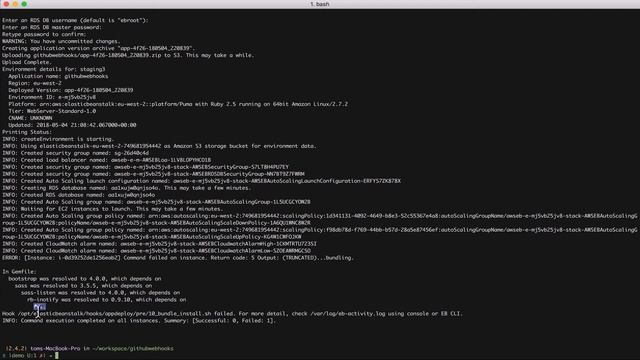Click the 'Hook /opt/elasticbeanstalk' failed line

(x=232, y=313)
